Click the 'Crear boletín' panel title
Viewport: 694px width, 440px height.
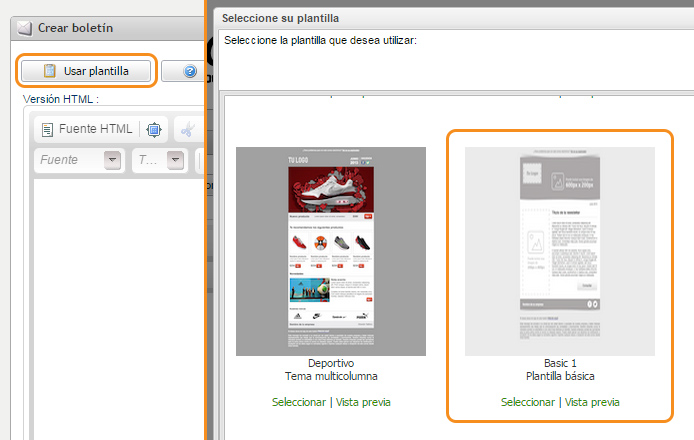(75, 28)
